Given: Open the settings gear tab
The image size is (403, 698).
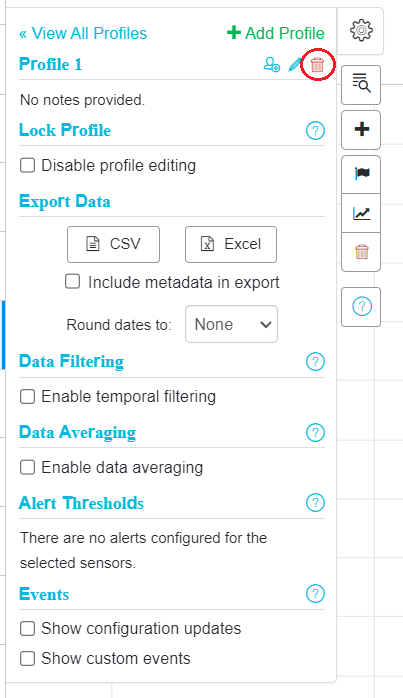Looking at the screenshot, I should 361,30.
